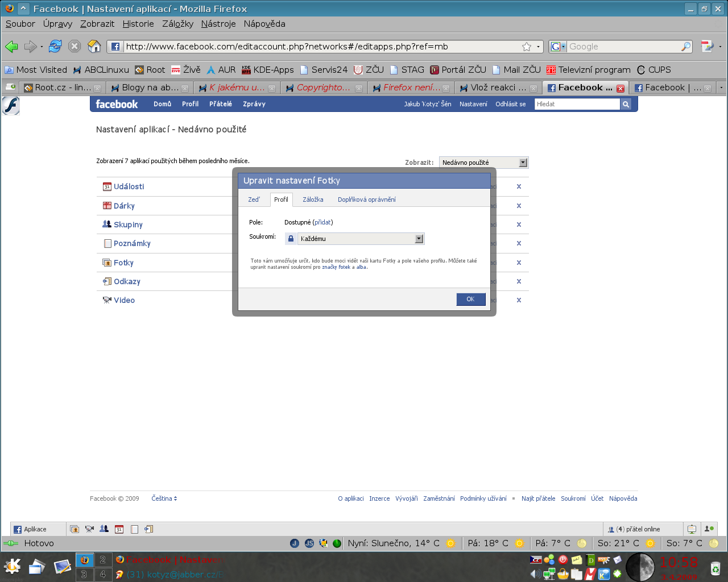Screen dimensions: 728x582
Task: Click the stop loading icon
Action: click(75, 47)
